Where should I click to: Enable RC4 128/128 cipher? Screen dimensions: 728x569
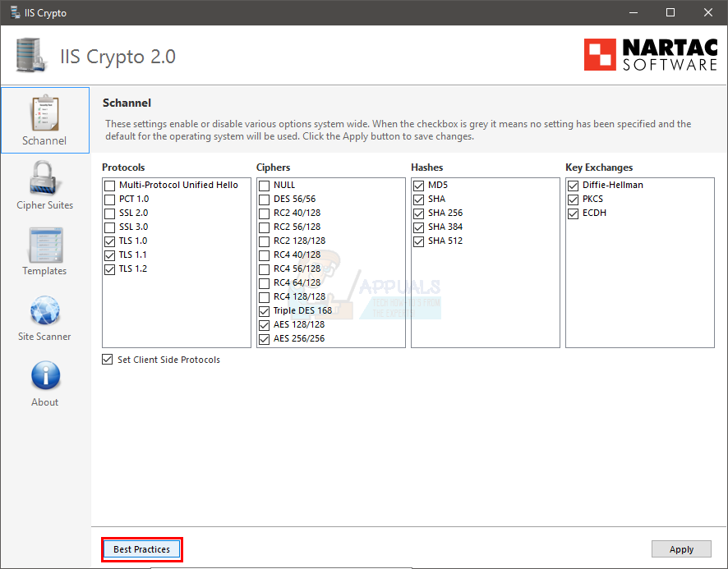(265, 297)
